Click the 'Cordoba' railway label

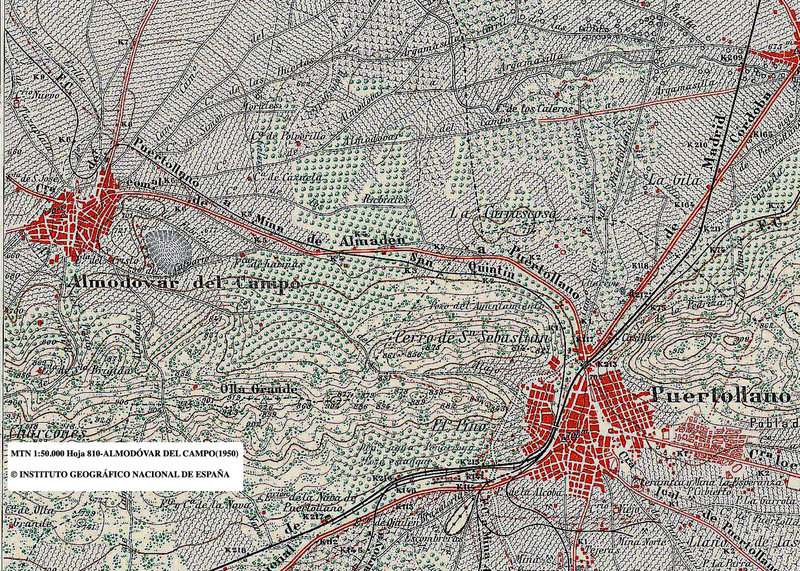point(749,119)
